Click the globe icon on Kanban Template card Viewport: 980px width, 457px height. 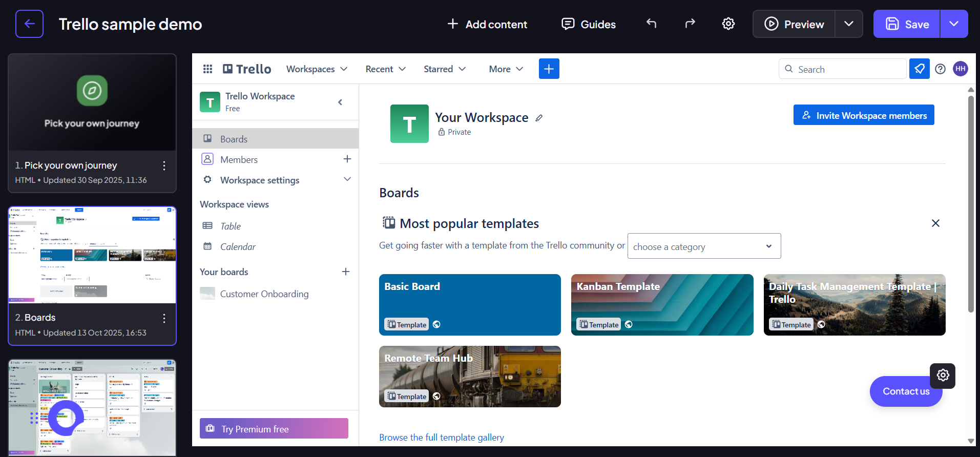(x=629, y=324)
